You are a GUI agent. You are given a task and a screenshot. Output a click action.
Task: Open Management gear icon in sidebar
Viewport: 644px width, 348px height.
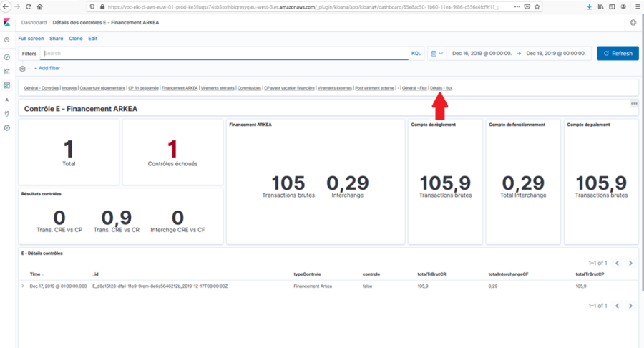[6, 127]
